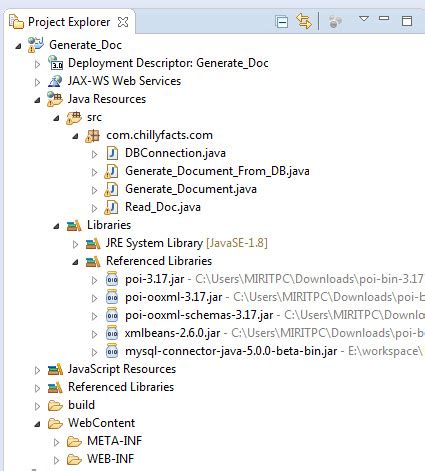Select DBConnection.java
Image resolution: width=425 pixels, height=471 pixels.
click(175, 153)
